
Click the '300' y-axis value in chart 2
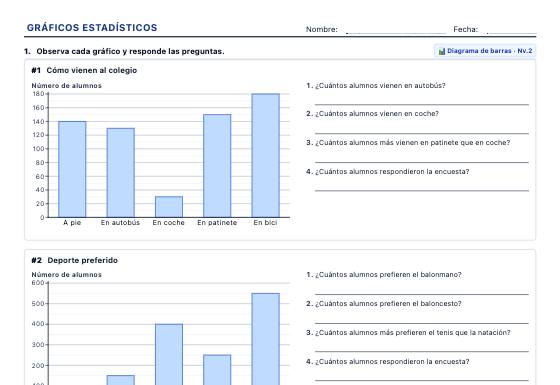(x=38, y=345)
